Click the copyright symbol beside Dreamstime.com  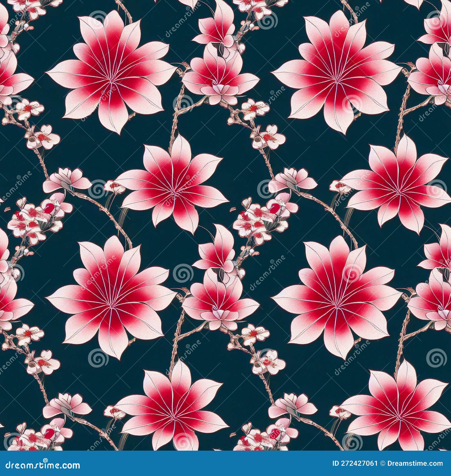click(x=383, y=463)
